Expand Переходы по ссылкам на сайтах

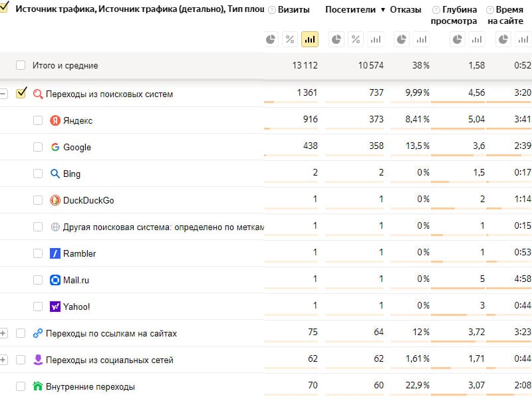click(3, 333)
